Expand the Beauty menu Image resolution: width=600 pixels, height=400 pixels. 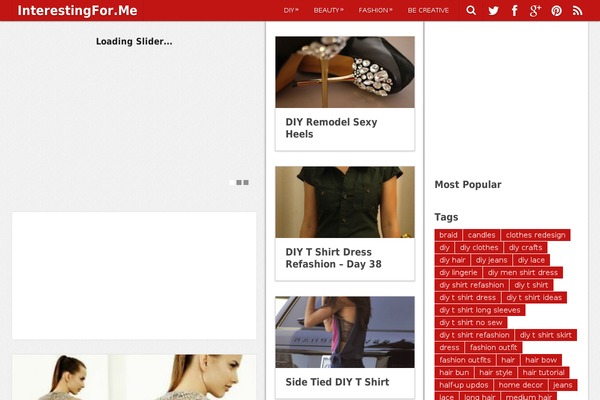328,10
